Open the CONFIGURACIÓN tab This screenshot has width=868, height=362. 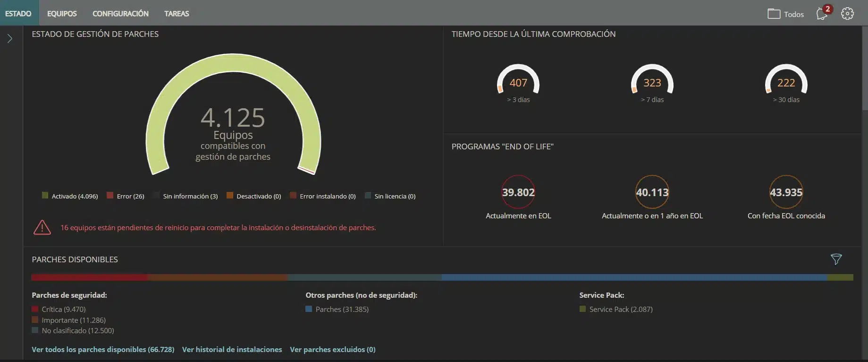coord(120,14)
